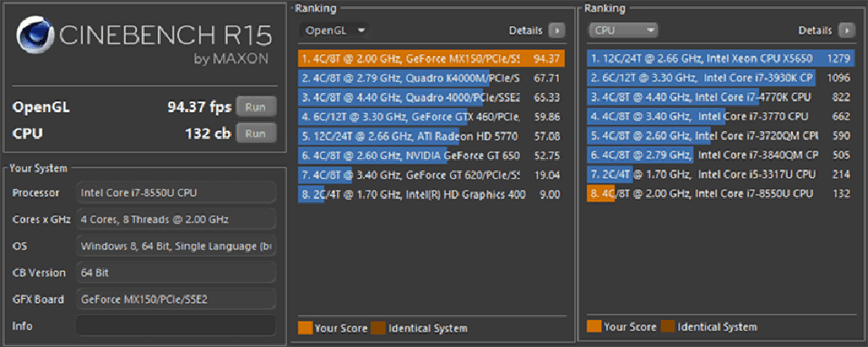Image resolution: width=868 pixels, height=347 pixels.
Task: Select Intel Core i7-3770 ranking row
Action: (x=721, y=117)
